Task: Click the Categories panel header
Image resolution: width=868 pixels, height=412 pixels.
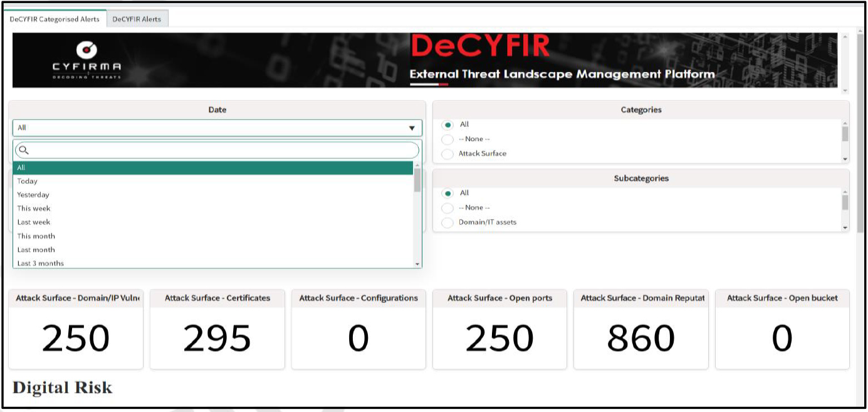Action: tap(641, 110)
